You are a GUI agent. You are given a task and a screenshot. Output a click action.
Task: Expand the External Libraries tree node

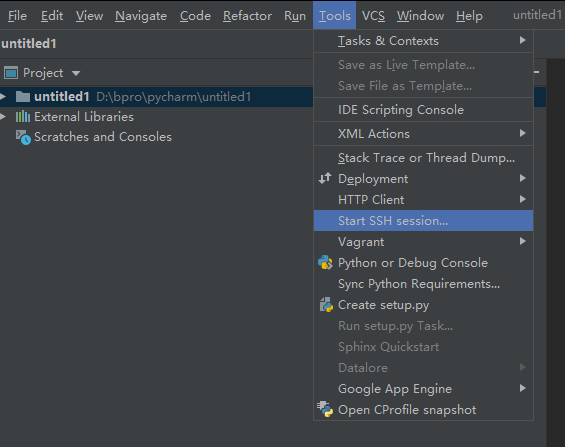pyautogui.click(x=3, y=116)
